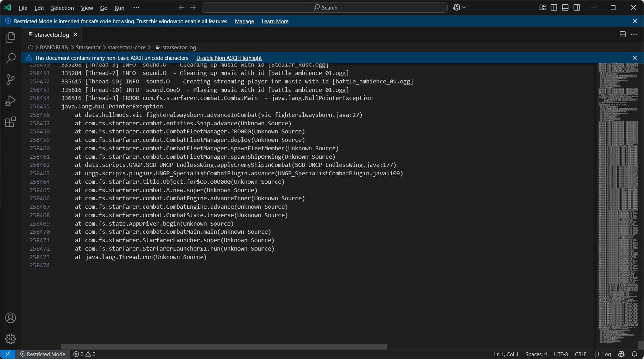Image resolution: width=644 pixels, height=359 pixels.
Task: Toggle the bottom panel layout button
Action: click(565, 7)
